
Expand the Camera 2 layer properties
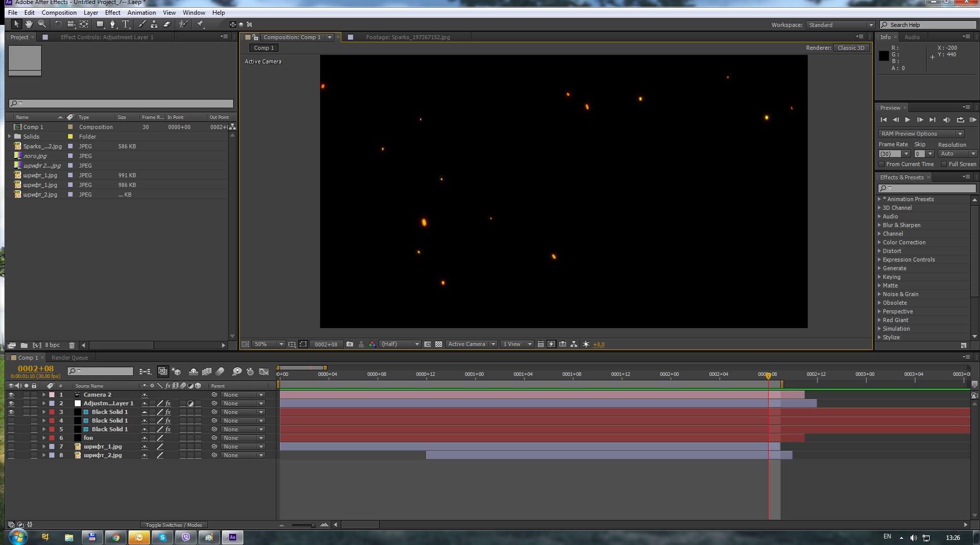pyautogui.click(x=44, y=395)
